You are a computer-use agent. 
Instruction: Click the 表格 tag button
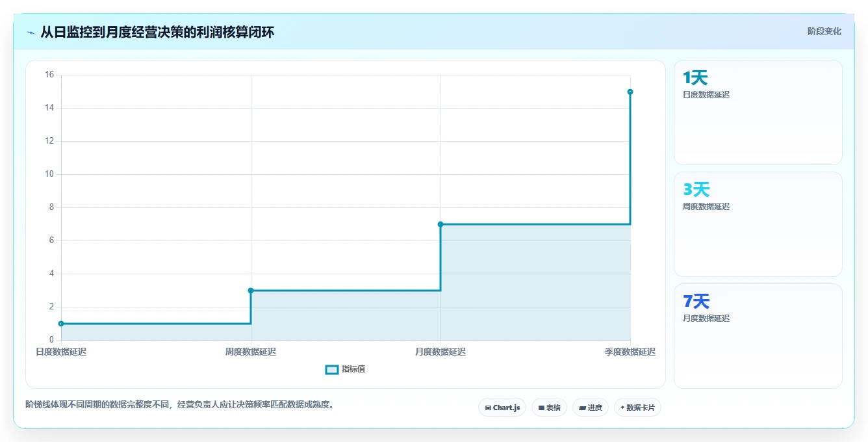(549, 408)
